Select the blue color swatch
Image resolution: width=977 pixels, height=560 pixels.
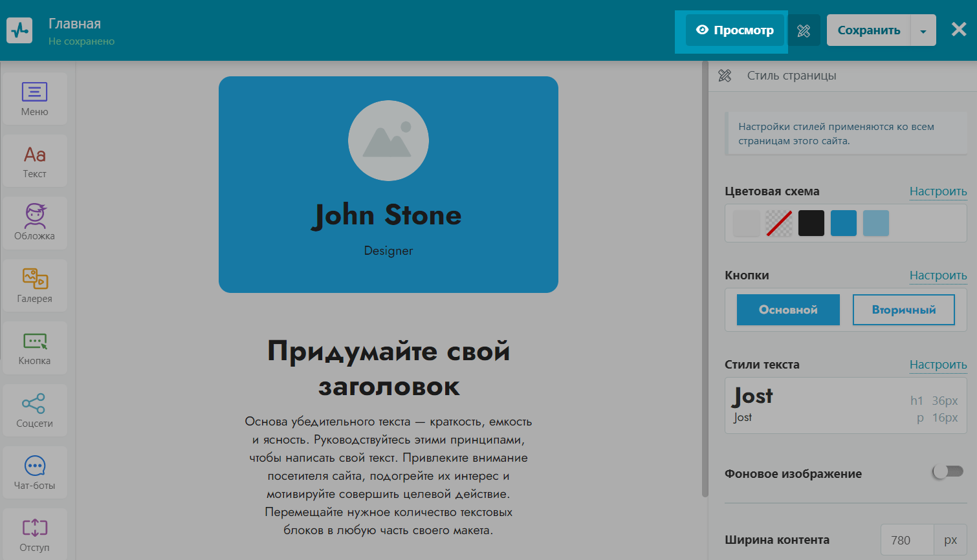coord(844,223)
